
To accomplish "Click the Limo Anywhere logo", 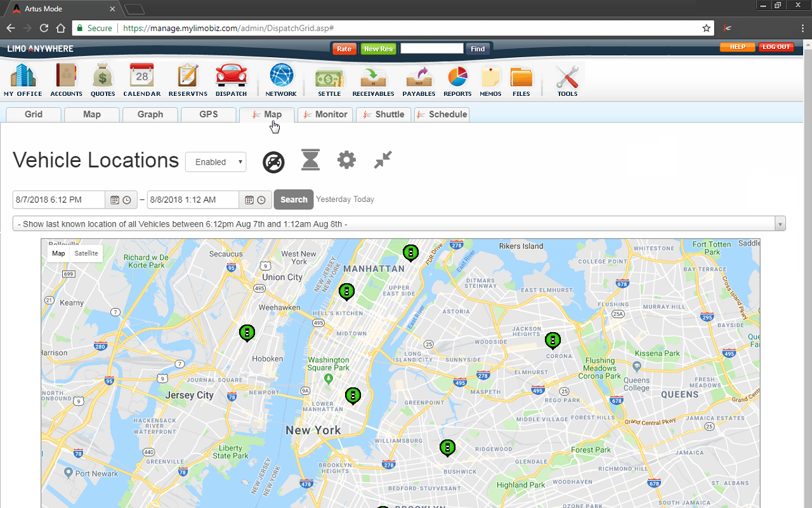I will [x=40, y=49].
